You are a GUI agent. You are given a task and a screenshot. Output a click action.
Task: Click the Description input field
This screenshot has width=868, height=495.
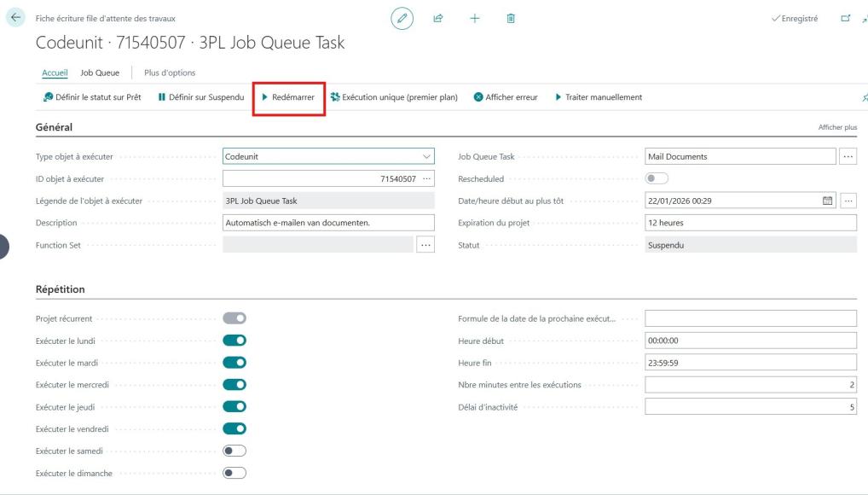click(x=328, y=223)
